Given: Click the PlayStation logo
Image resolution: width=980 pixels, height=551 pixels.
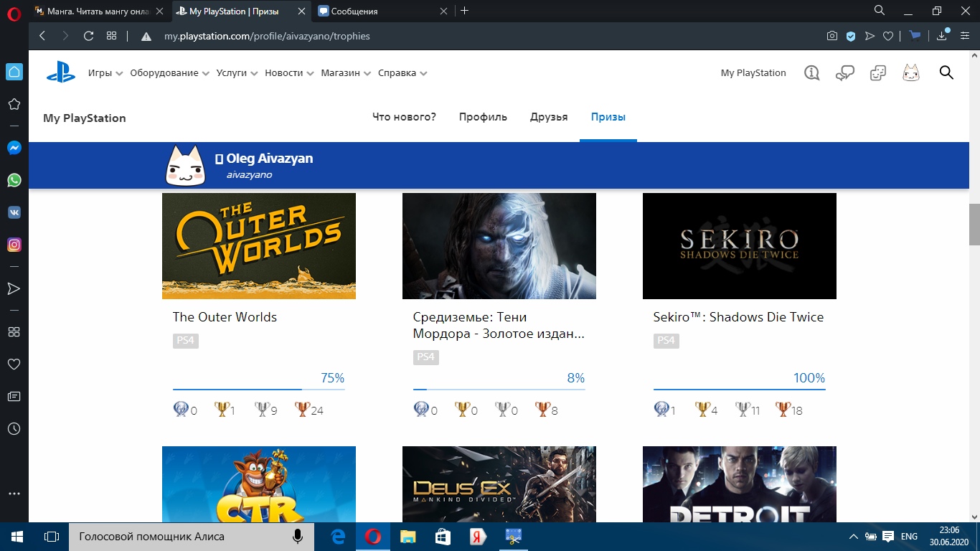Looking at the screenshot, I should (61, 72).
